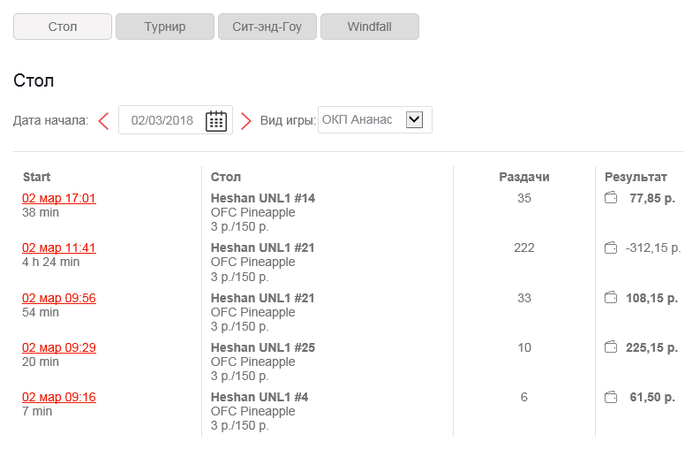Click the start date input field
700x457 pixels.
click(162, 121)
